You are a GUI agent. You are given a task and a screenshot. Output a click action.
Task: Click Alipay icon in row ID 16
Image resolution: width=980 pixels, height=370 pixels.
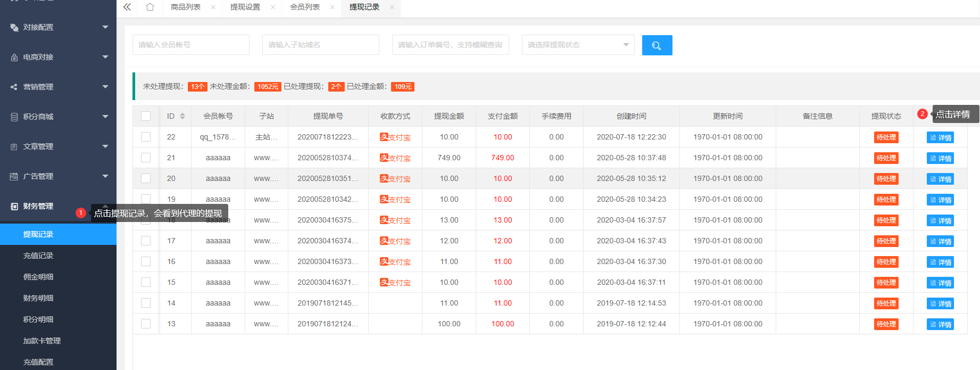pyautogui.click(x=384, y=261)
